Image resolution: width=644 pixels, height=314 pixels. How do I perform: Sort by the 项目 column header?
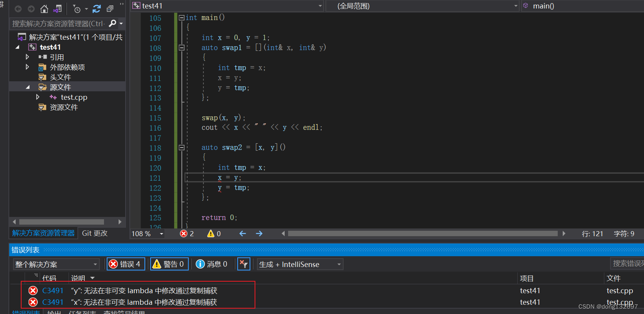click(527, 278)
